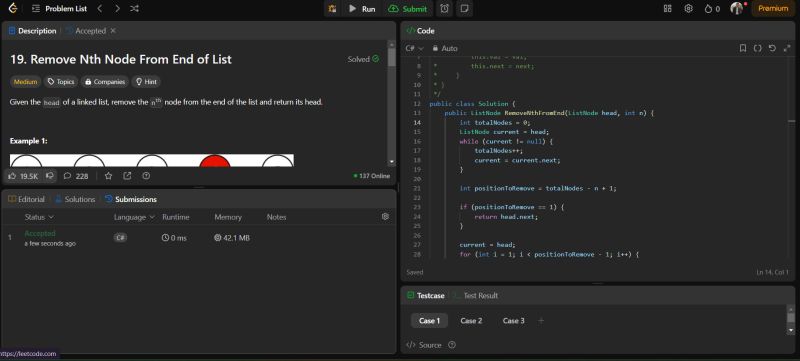Open the feedback help icon beside share
The height and width of the screenshot is (361, 800).
[x=146, y=176]
